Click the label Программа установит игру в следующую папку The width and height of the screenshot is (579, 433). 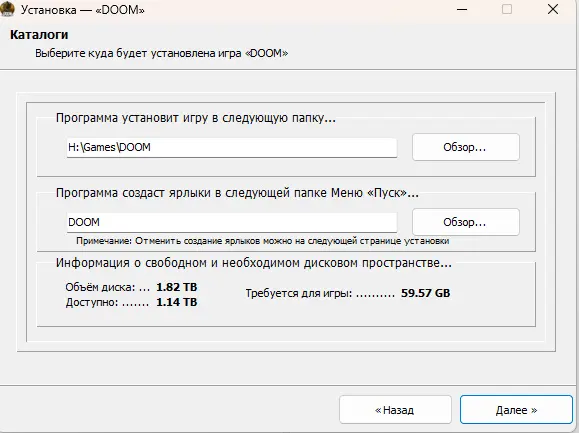pos(196,118)
